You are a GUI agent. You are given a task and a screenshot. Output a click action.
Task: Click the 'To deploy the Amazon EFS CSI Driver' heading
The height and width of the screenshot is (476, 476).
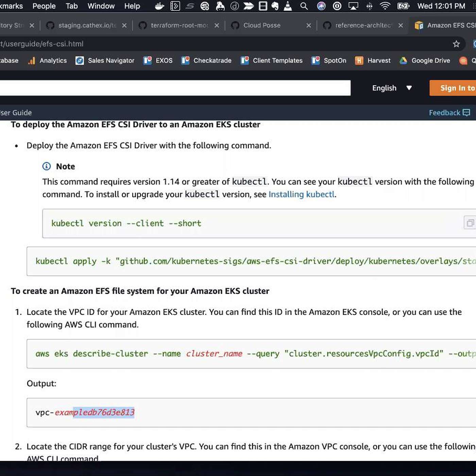click(136, 124)
